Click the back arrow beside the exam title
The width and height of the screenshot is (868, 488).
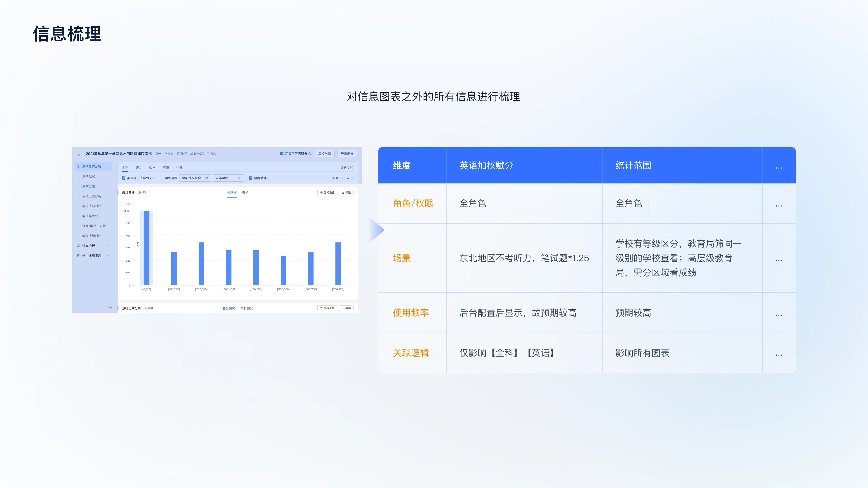79,154
